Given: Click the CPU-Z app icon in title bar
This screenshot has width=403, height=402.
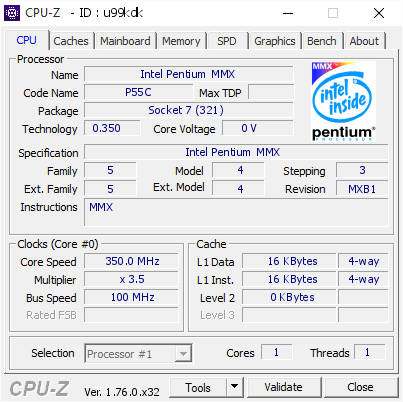Looking at the screenshot, I should (x=12, y=13).
